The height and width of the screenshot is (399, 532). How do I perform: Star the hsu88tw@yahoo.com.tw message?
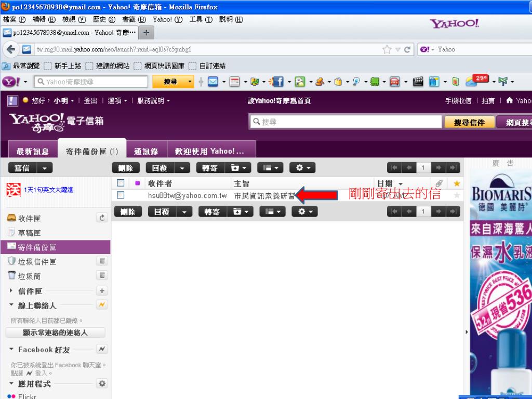(x=457, y=195)
